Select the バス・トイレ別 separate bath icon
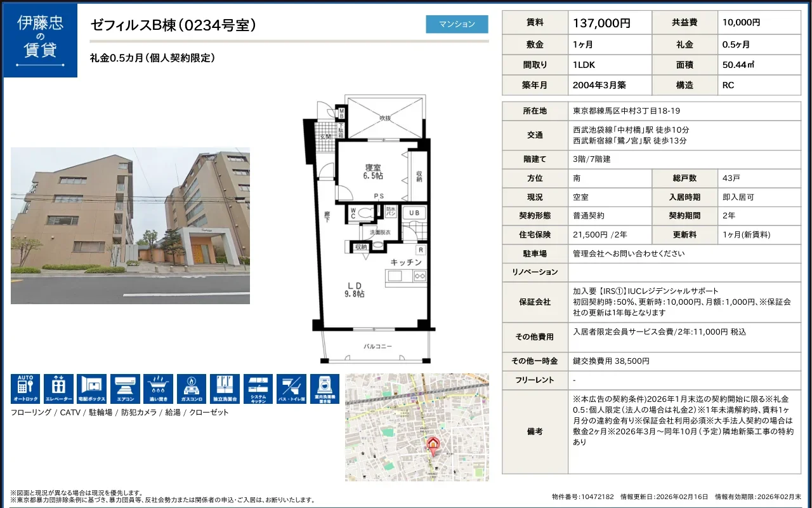812x508 pixels. (290, 387)
